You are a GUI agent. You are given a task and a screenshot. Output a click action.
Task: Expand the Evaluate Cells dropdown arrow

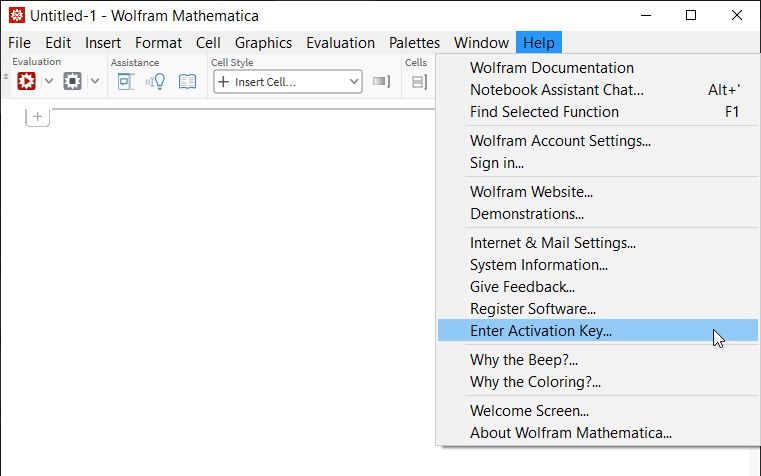[x=49, y=81]
